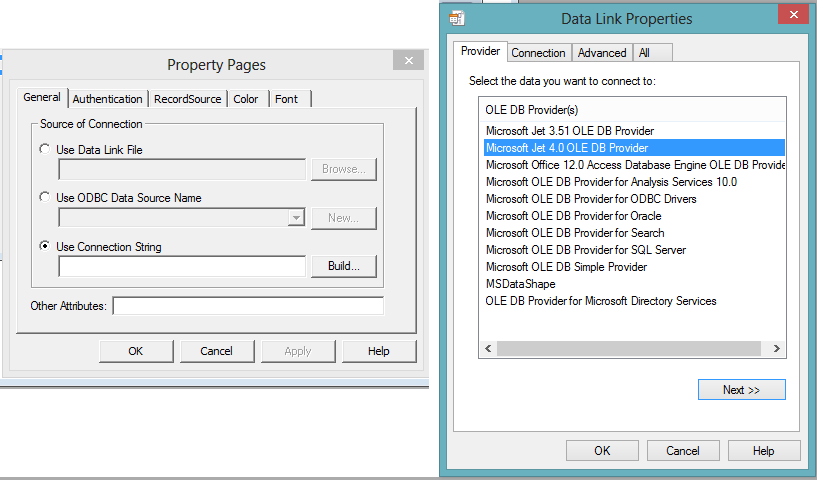Click the Other Attributes input field
817x480 pixels.
tap(248, 305)
